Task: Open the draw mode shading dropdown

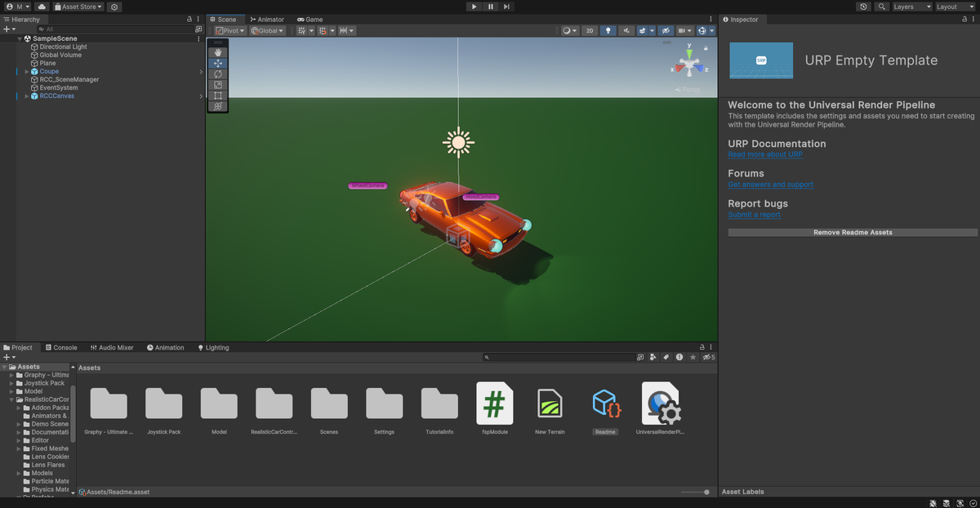Action: tap(569, 30)
